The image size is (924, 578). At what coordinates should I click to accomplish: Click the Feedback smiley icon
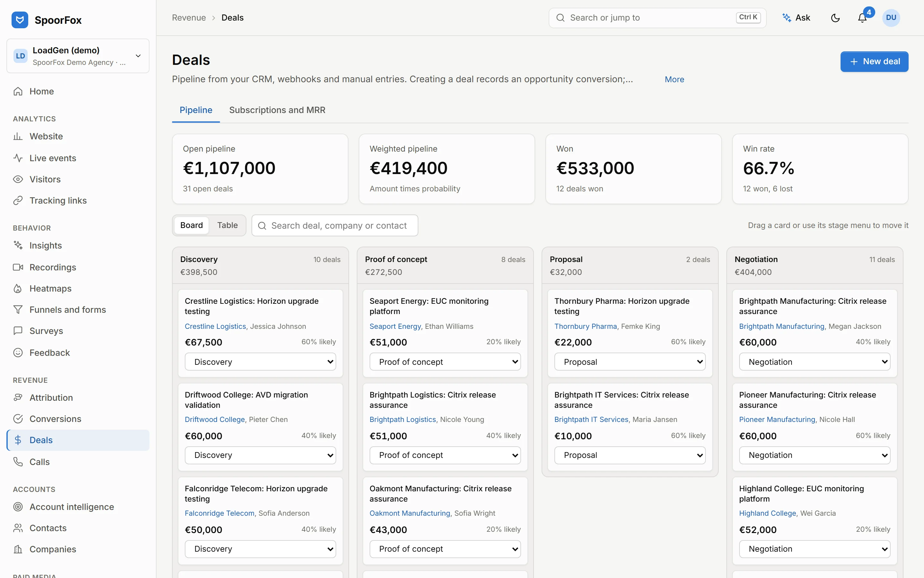18,353
